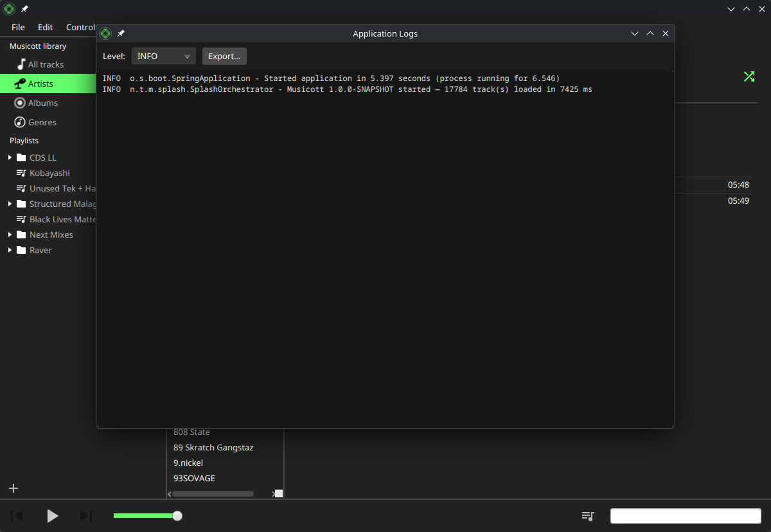
Task: Click the CDS LL folder icon
Action: (x=21, y=157)
